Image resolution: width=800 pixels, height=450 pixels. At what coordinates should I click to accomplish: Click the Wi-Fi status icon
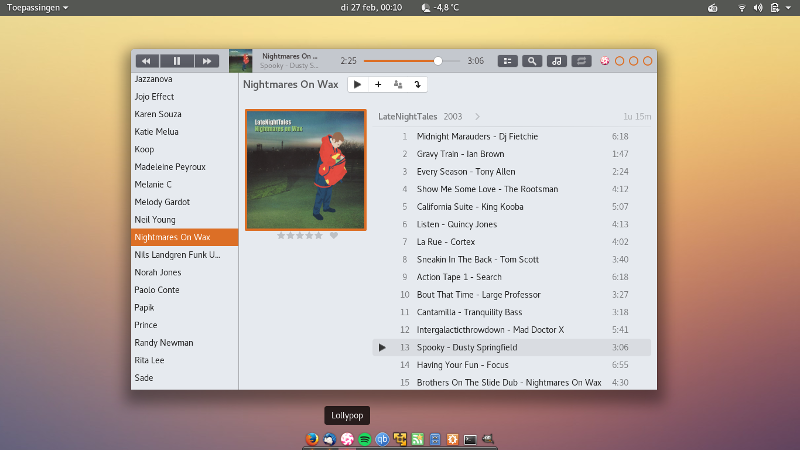[x=742, y=8]
